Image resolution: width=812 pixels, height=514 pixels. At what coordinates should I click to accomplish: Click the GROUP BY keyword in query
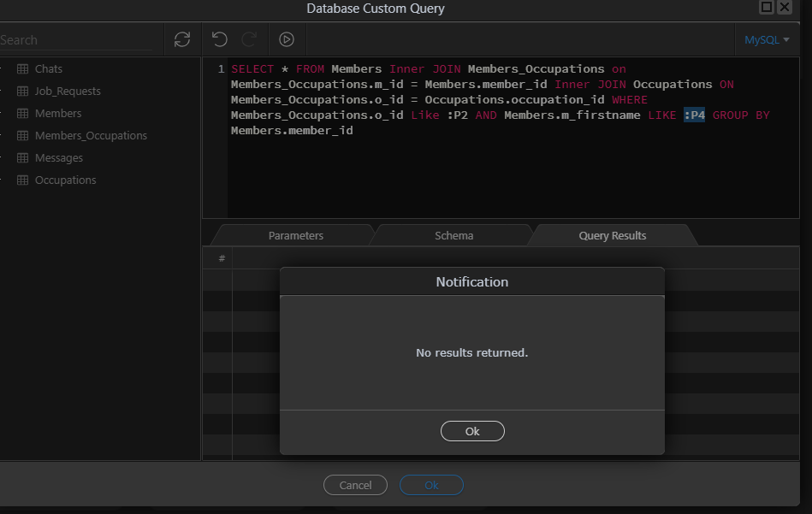pos(741,115)
